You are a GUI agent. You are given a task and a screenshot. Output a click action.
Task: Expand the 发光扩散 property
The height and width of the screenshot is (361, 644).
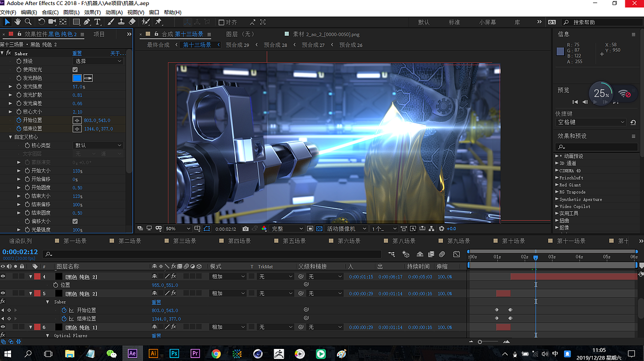10,95
